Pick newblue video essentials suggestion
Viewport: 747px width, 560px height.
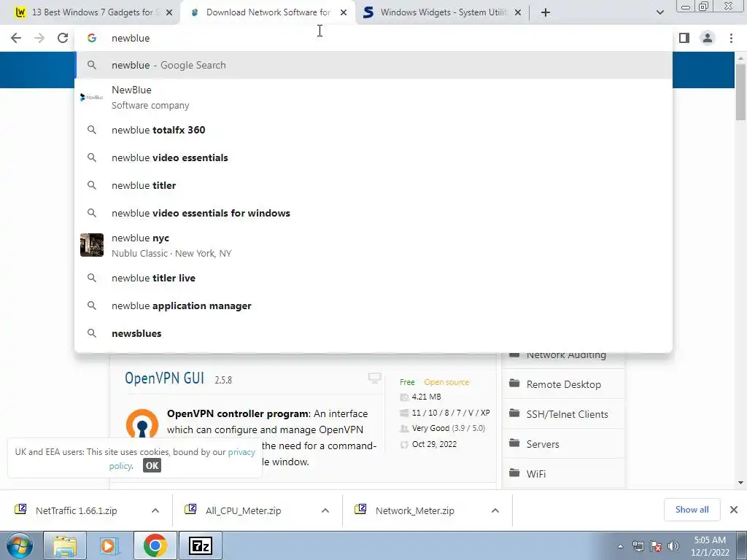373,157
